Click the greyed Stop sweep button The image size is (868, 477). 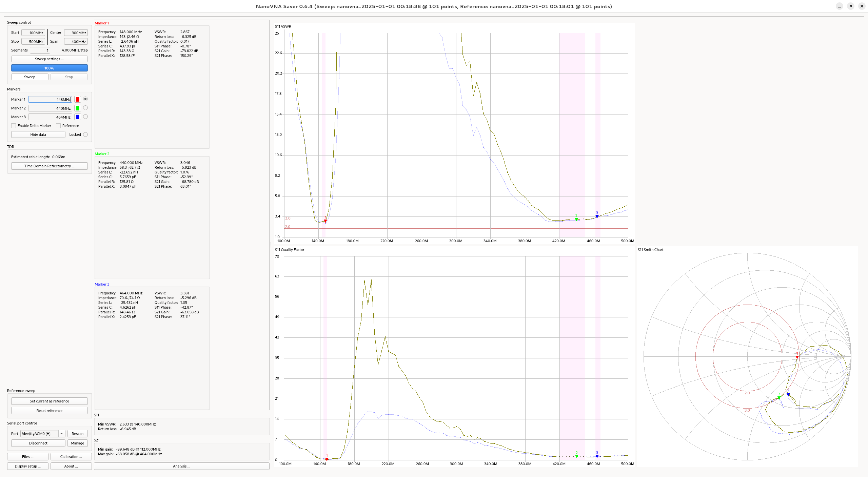coord(69,77)
